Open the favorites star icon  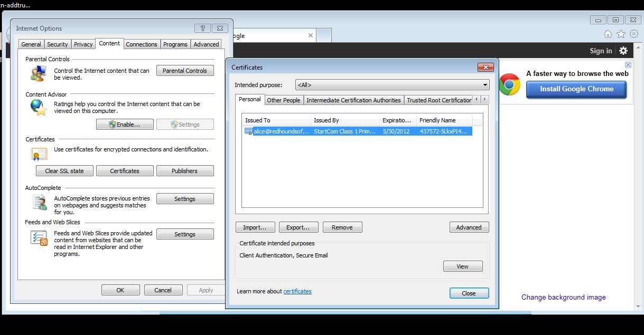[x=621, y=34]
